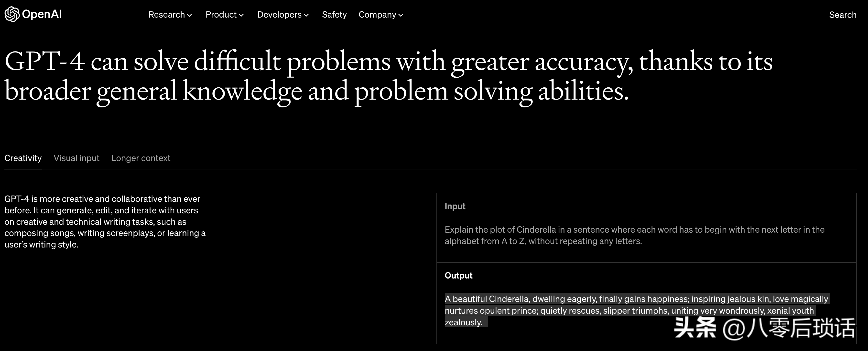This screenshot has height=351, width=868.
Task: Expand the Research chevron arrow
Action: pyautogui.click(x=189, y=15)
